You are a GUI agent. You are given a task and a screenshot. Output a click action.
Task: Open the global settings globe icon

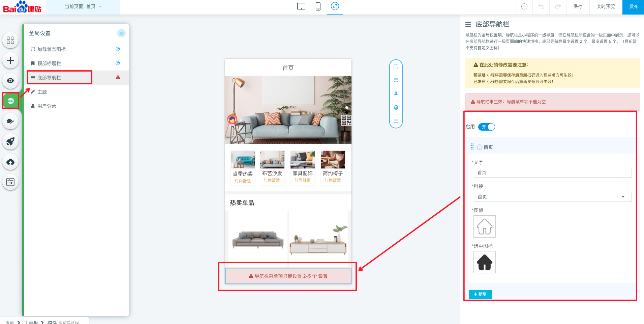[10, 101]
